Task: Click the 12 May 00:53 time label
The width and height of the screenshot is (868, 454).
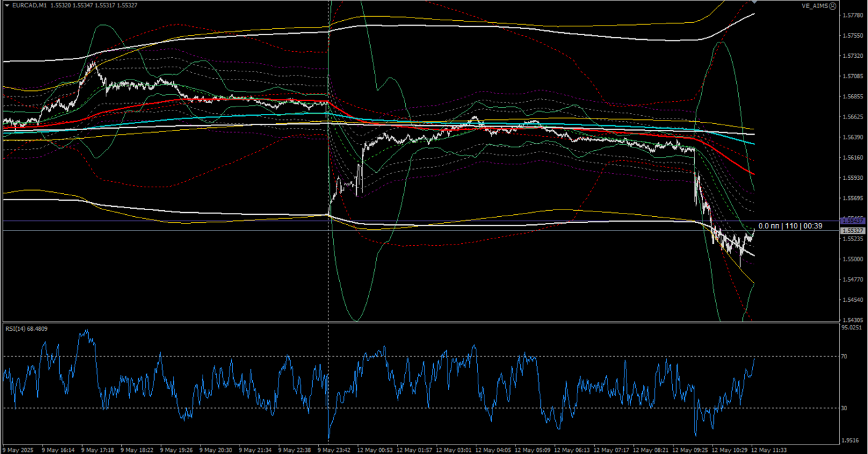Action: [375, 449]
